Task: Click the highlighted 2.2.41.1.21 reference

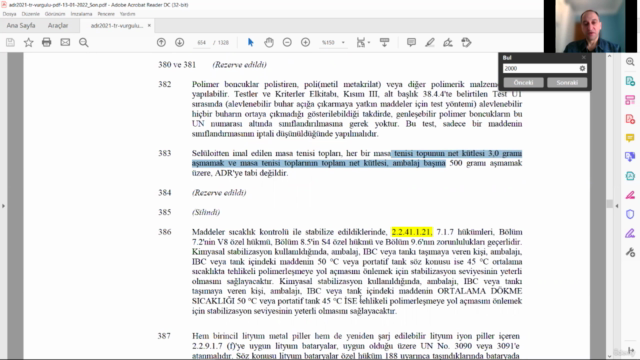Action: [411, 232]
